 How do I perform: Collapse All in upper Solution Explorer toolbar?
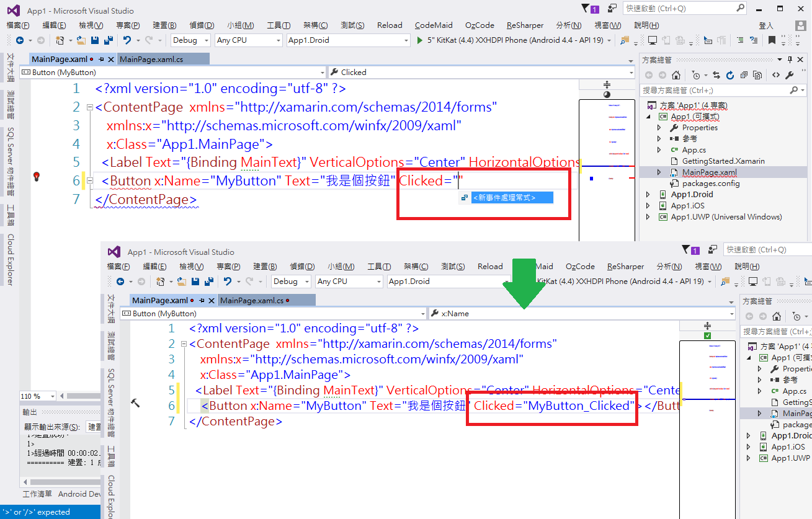tap(744, 75)
